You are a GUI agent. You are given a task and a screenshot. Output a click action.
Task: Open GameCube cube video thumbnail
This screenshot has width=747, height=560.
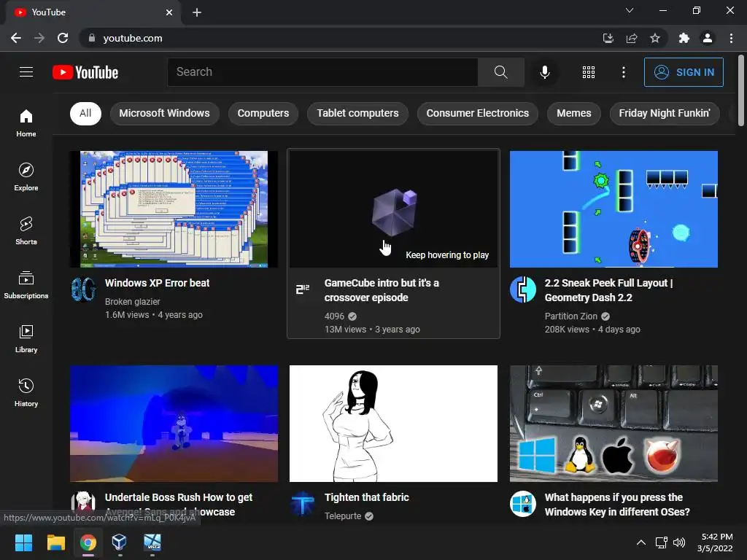(x=393, y=209)
